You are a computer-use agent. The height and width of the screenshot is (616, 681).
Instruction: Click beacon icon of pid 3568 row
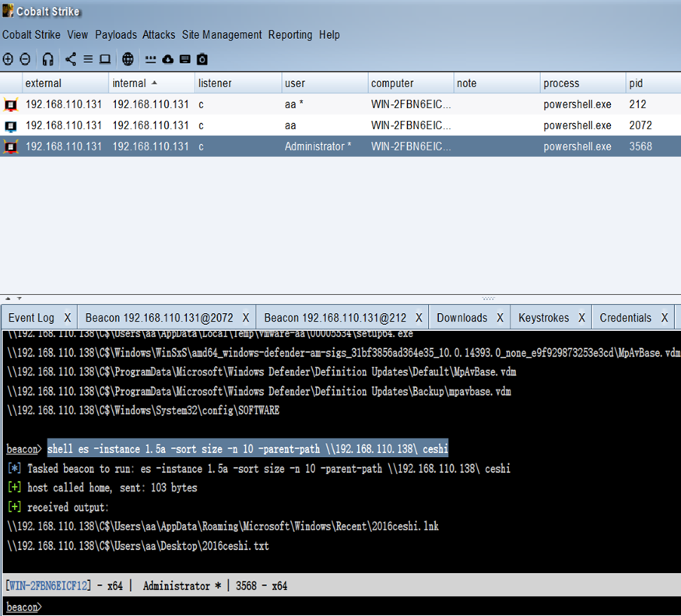(10, 147)
